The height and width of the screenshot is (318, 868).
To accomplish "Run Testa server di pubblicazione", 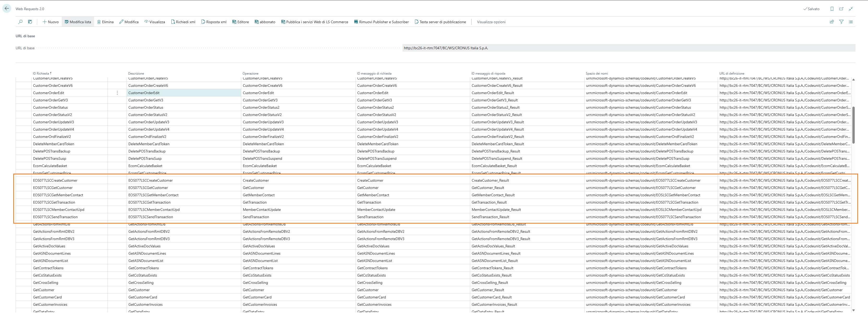I will click(440, 22).
